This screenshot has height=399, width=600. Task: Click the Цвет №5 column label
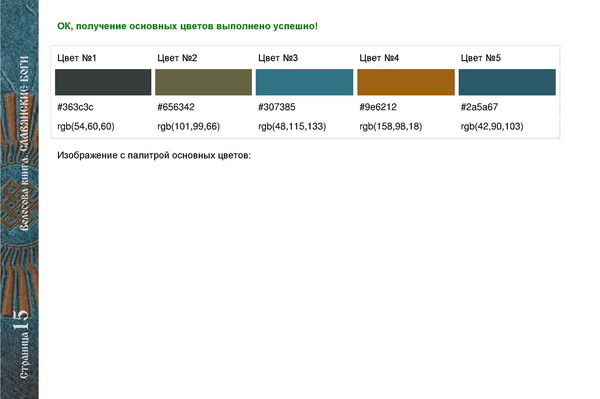pyautogui.click(x=481, y=58)
